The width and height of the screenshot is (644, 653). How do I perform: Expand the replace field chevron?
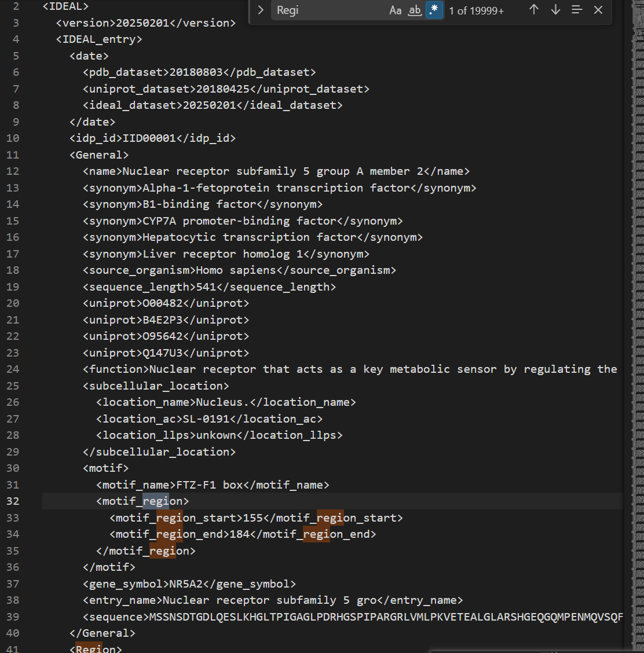pos(261,10)
